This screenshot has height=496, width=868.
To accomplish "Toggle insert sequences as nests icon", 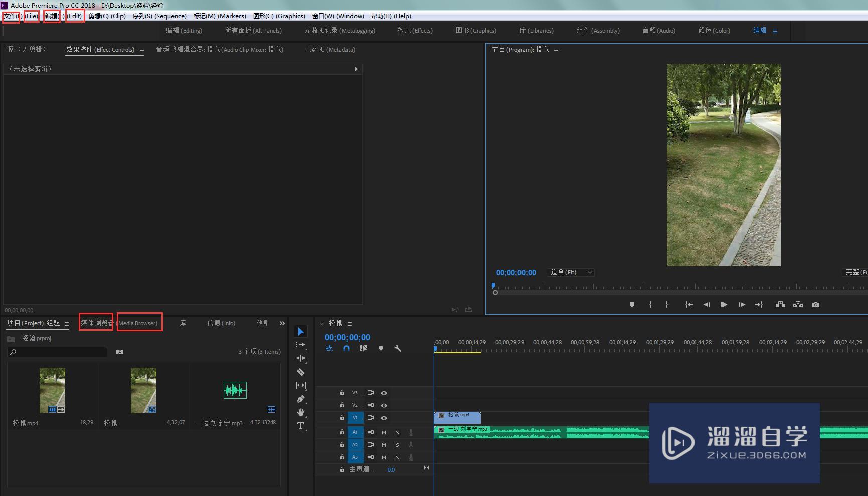I will coord(329,348).
